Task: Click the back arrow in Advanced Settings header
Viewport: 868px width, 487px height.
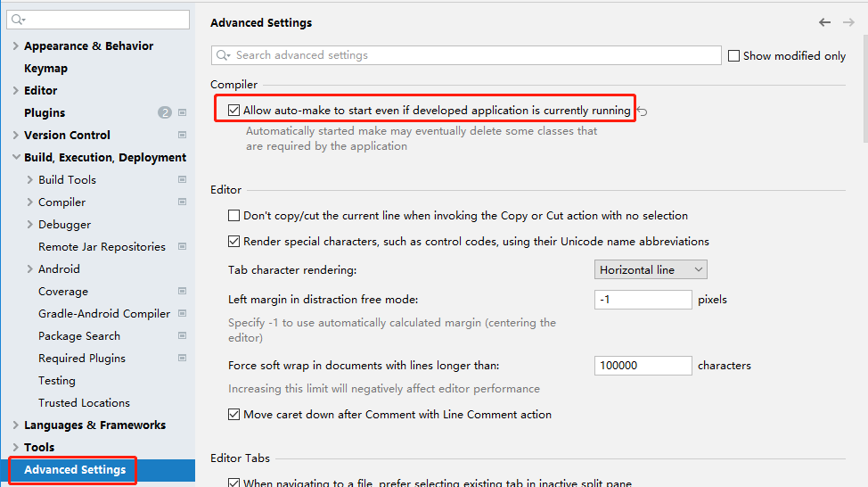Action: pyautogui.click(x=825, y=22)
